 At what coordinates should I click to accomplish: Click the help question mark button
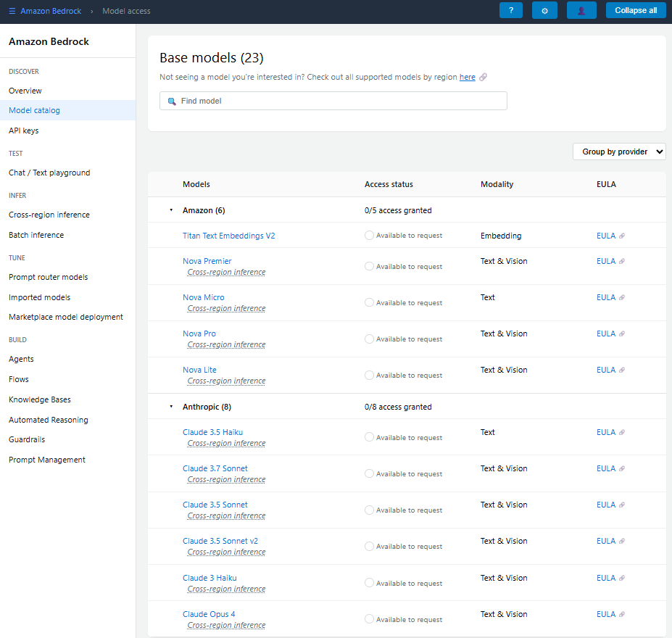[511, 10]
